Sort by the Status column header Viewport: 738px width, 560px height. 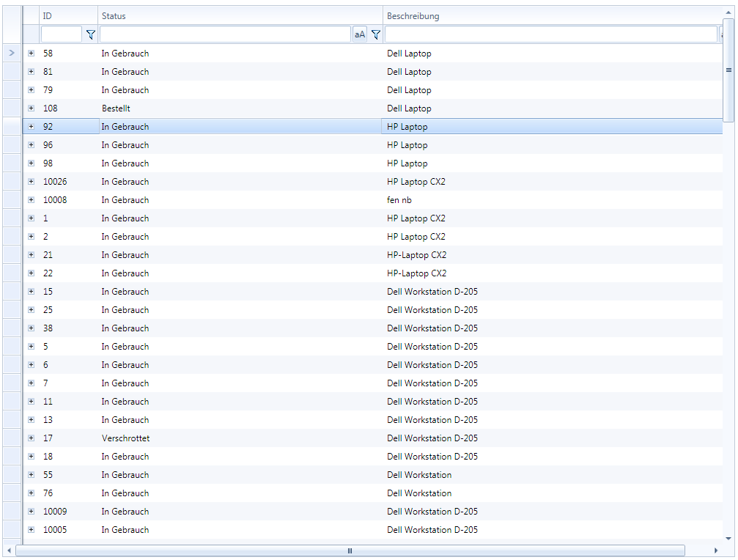click(x=240, y=15)
